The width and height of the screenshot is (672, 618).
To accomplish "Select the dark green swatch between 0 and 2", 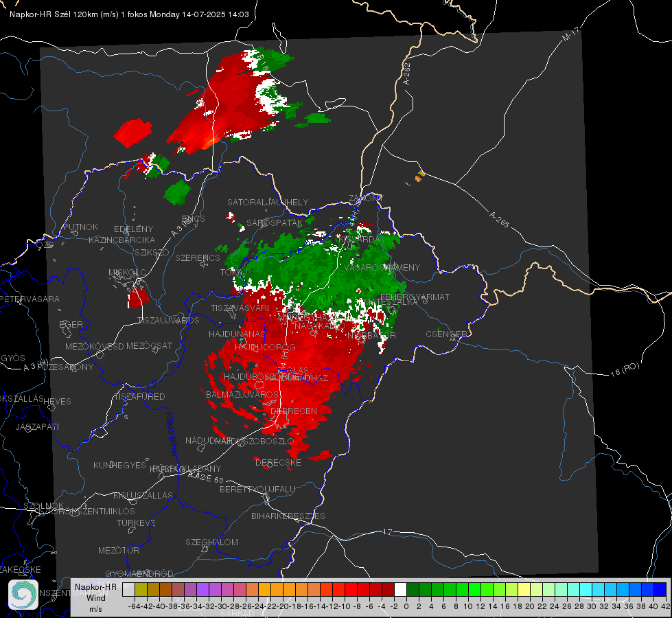I will click(413, 590).
